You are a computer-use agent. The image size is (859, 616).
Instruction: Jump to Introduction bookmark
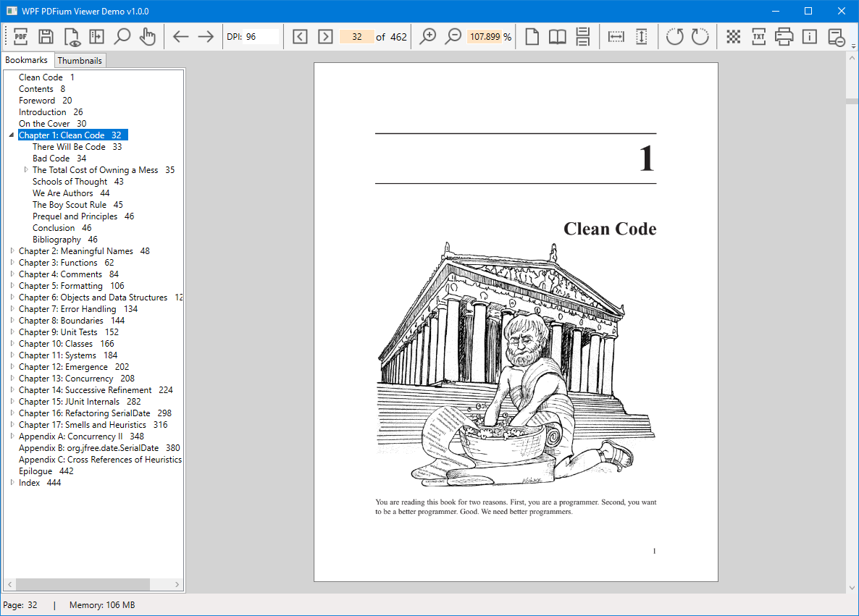51,111
